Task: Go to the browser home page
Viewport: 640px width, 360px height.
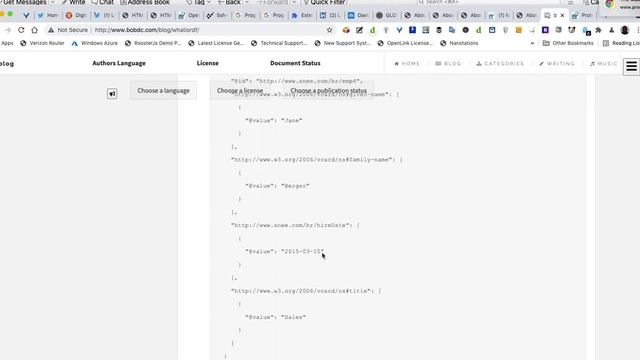Action: (x=34, y=30)
